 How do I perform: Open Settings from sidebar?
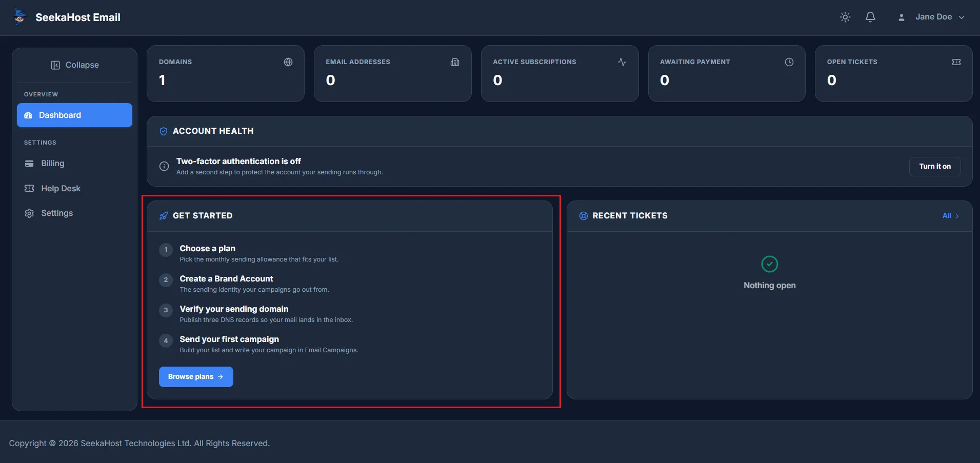74,213
